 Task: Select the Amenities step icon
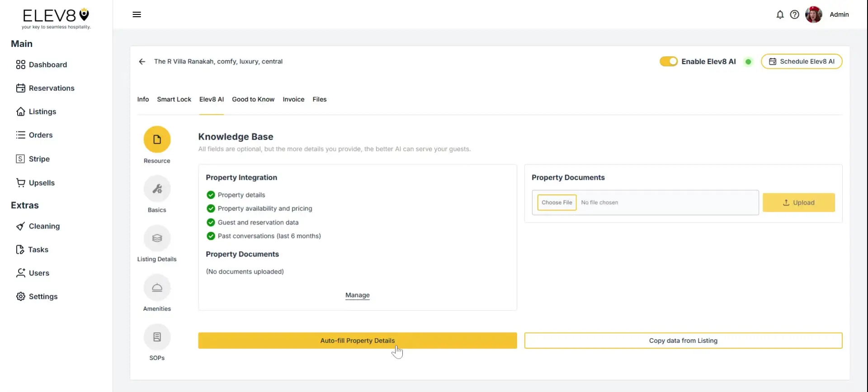tap(157, 288)
